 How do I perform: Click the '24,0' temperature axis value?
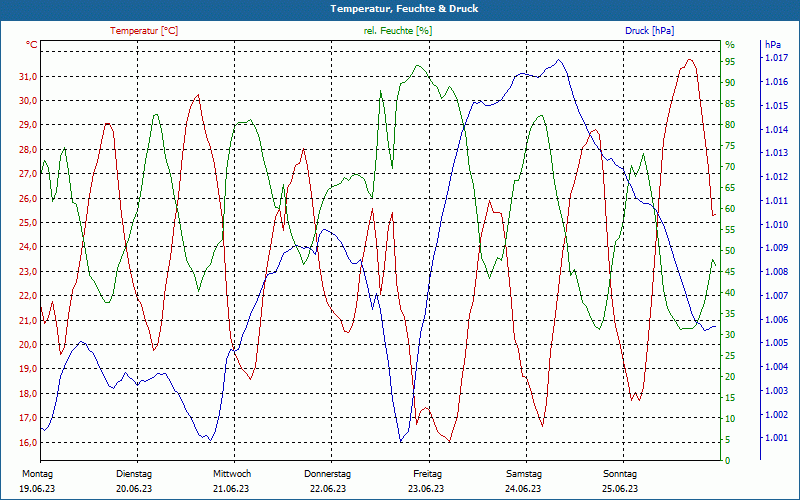coord(28,247)
